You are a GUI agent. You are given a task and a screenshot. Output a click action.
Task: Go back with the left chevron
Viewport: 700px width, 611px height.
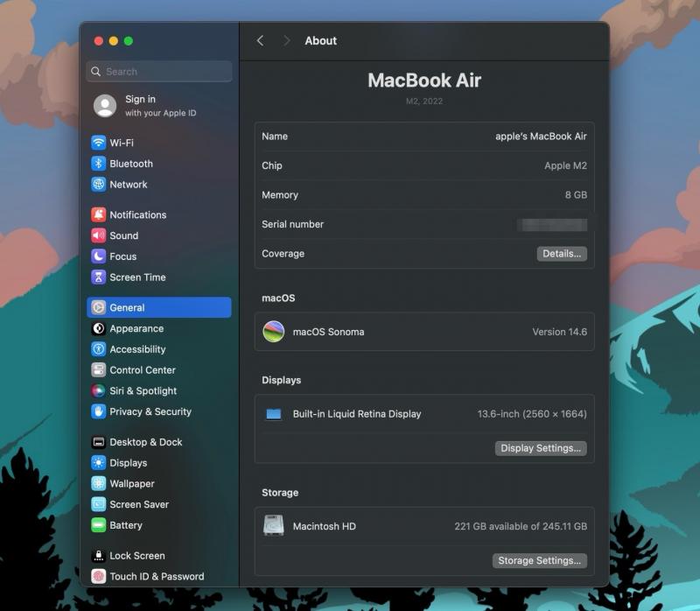coord(260,40)
